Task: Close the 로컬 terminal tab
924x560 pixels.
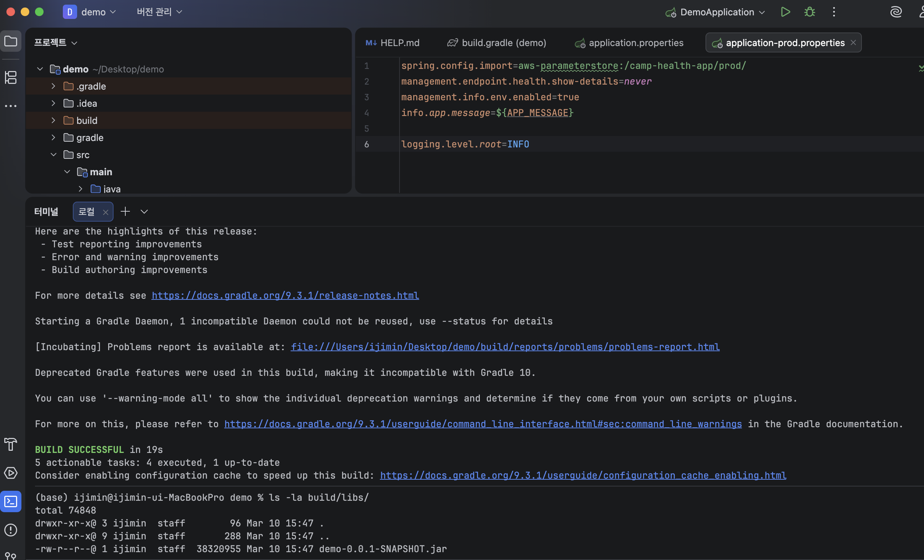Action: point(106,212)
